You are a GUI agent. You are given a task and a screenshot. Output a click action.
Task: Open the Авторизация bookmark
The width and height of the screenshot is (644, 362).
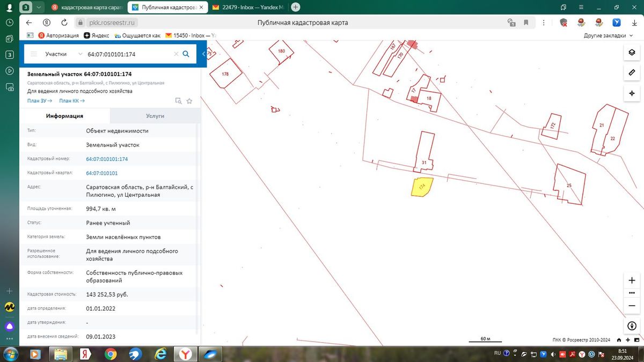[58, 35]
